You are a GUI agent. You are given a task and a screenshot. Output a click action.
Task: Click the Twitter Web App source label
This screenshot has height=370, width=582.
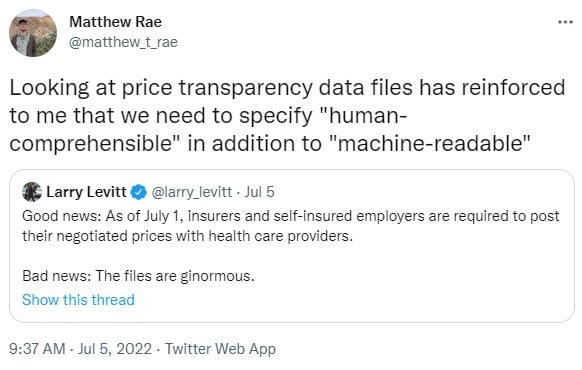(x=220, y=349)
